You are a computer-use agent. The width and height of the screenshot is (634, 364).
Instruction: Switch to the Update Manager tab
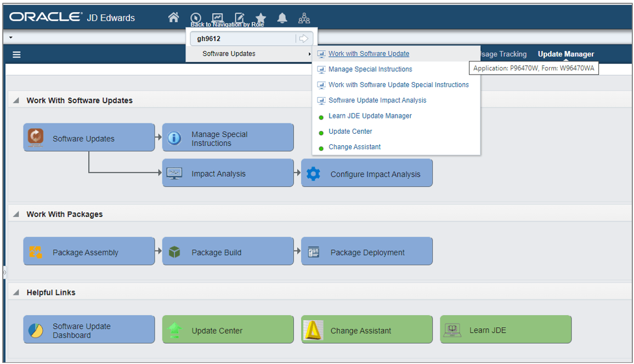pos(565,54)
